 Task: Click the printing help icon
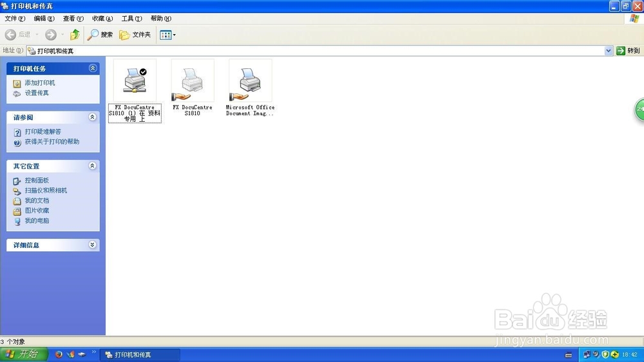(x=17, y=142)
